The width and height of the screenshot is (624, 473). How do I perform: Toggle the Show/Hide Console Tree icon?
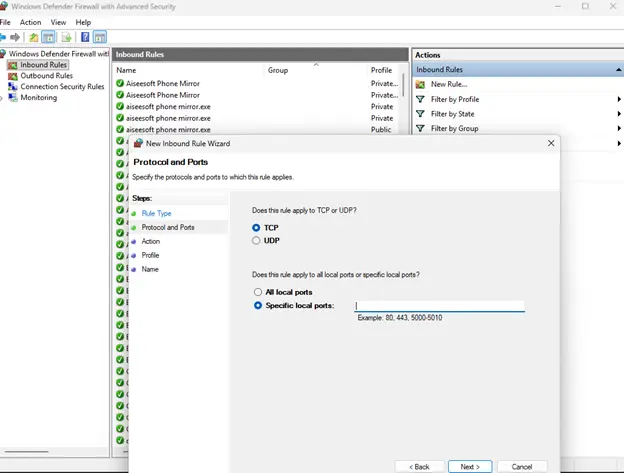pos(49,37)
